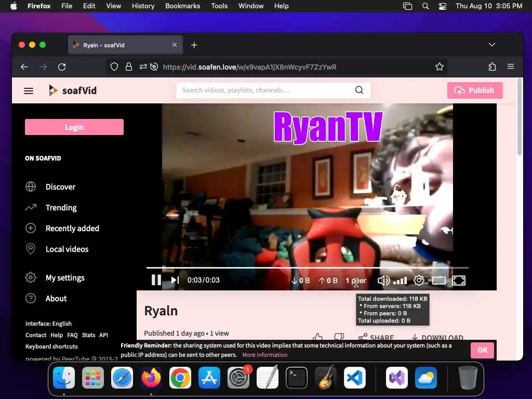Click the Publish button

tap(475, 90)
